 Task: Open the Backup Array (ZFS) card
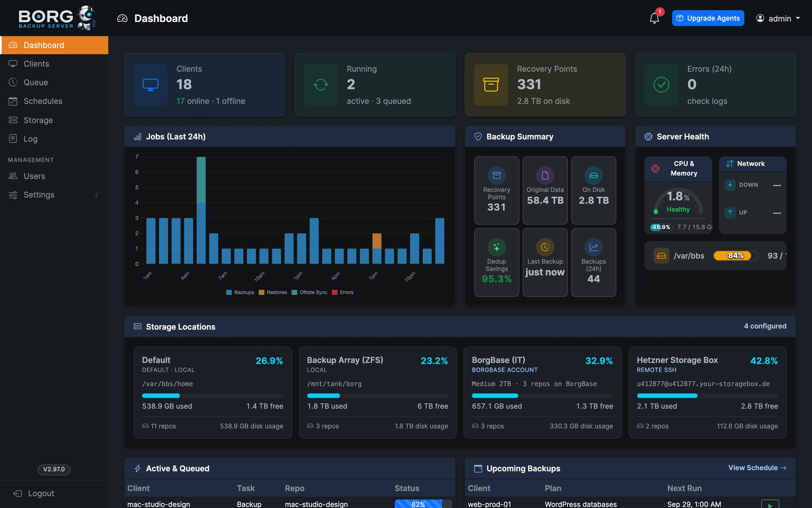click(378, 393)
